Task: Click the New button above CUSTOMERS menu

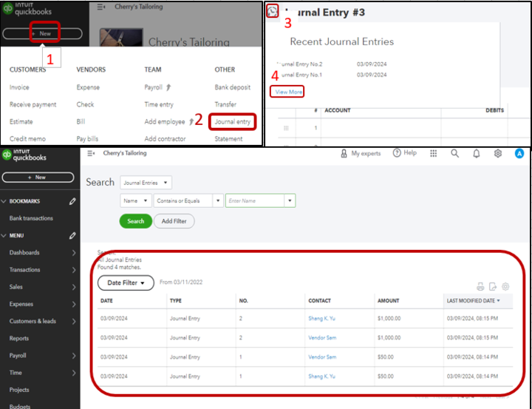Action: tap(42, 33)
